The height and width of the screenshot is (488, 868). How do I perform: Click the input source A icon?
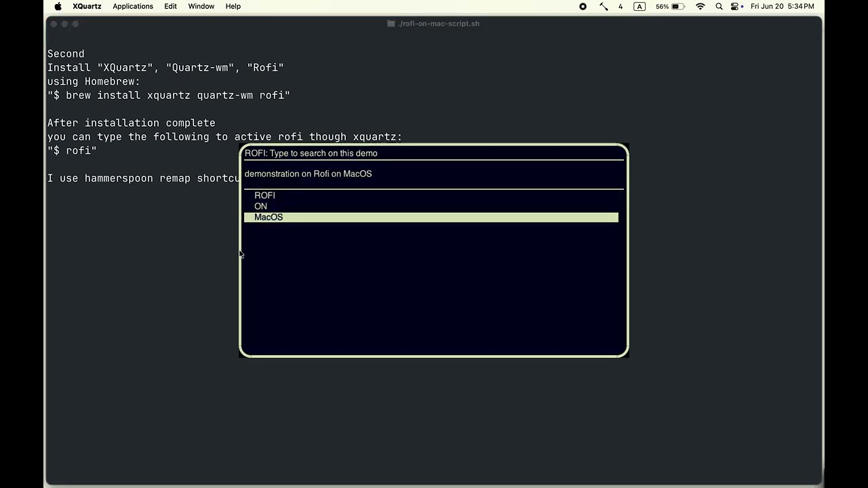coord(639,6)
